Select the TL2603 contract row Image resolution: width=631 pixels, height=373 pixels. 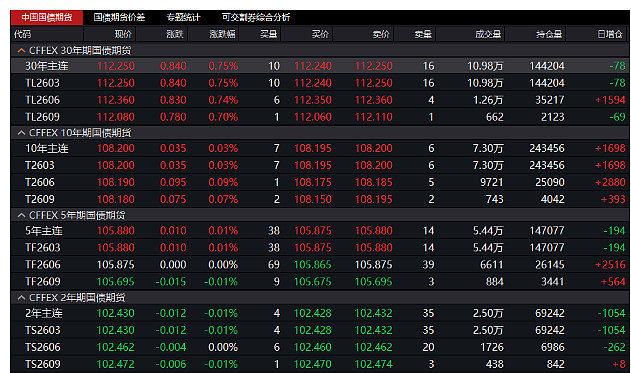[320, 83]
